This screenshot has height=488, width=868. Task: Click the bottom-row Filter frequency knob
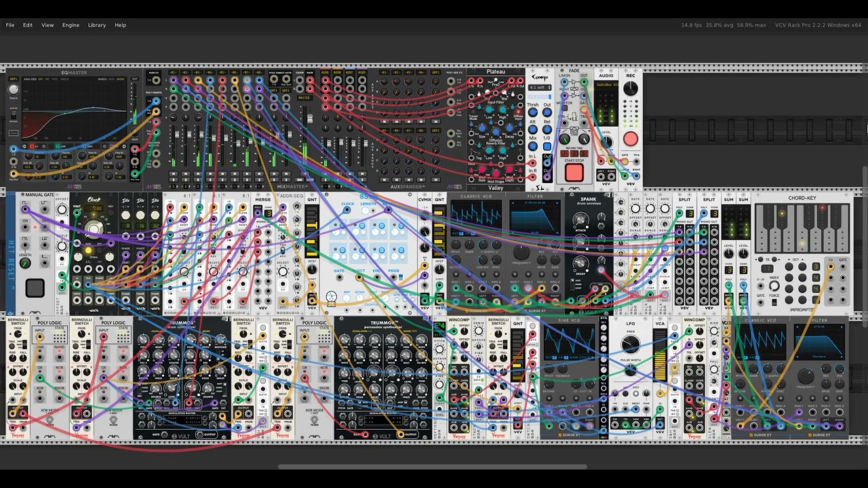[x=806, y=376]
